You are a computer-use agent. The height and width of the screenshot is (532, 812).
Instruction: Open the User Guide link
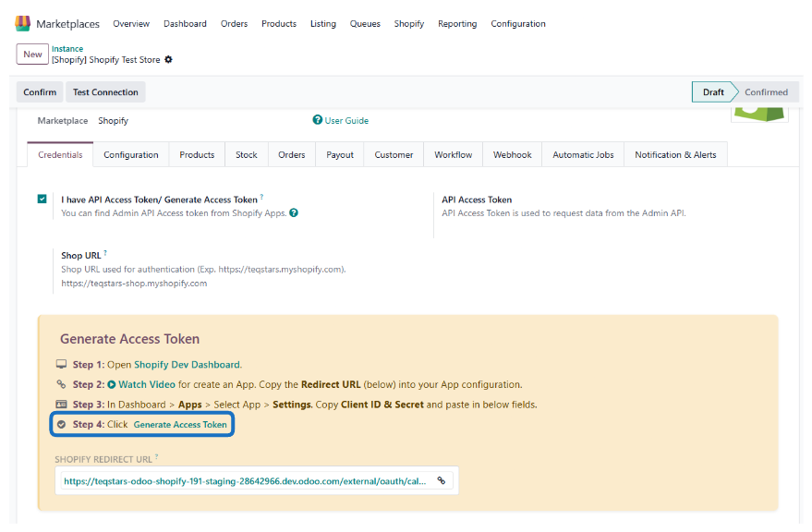tap(346, 120)
